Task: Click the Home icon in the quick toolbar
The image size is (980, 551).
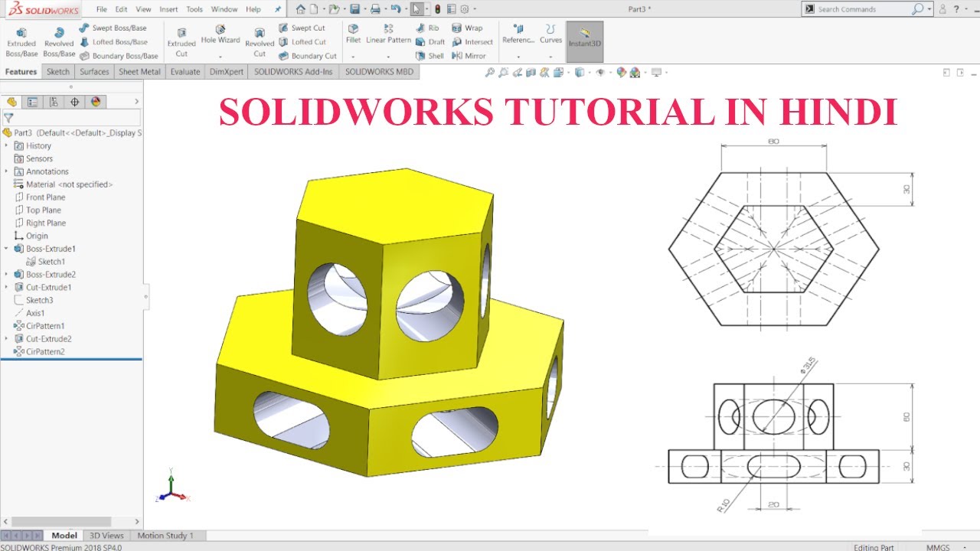Action: coord(300,9)
